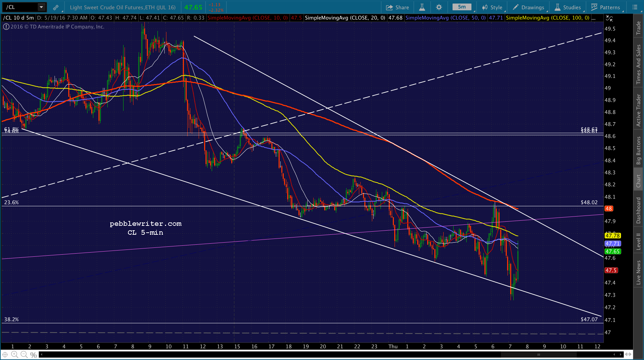Open the Times And Sales side tab
The width and height of the screenshot is (644, 360).
coord(639,65)
